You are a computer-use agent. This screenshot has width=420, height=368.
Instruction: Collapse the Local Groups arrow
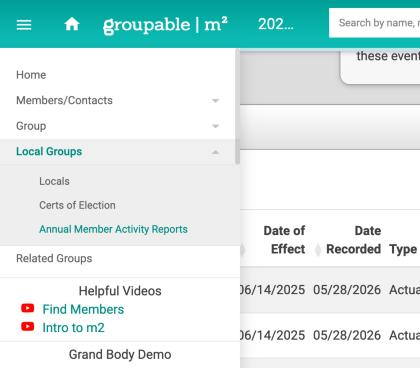[215, 152]
